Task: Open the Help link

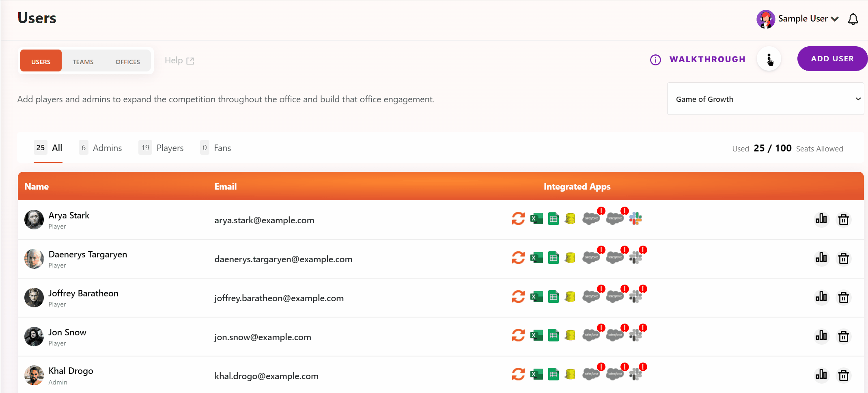Action: [x=179, y=60]
